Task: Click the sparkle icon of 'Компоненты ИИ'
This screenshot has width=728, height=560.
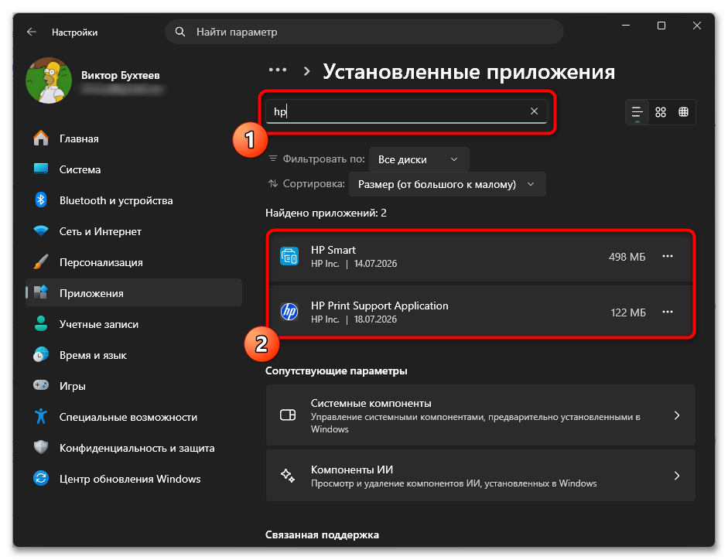Action: pos(288,476)
